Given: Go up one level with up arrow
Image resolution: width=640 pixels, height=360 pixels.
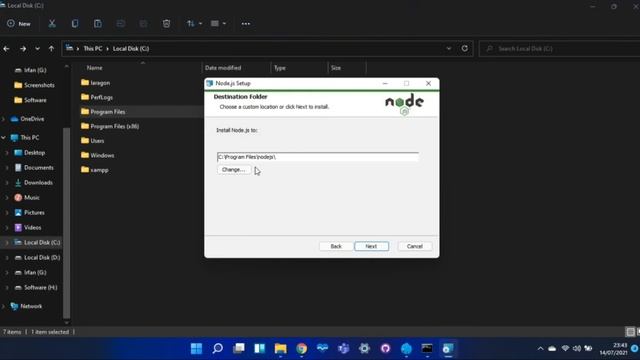Looking at the screenshot, I should (x=51, y=49).
